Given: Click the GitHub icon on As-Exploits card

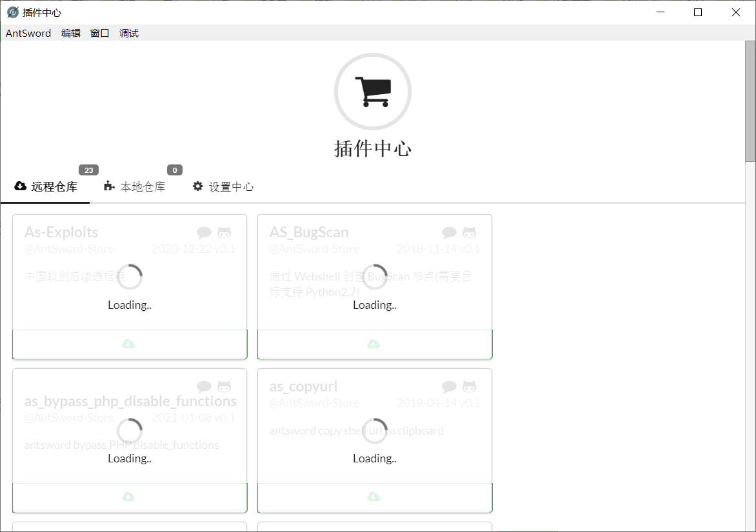Looking at the screenshot, I should coord(224,232).
